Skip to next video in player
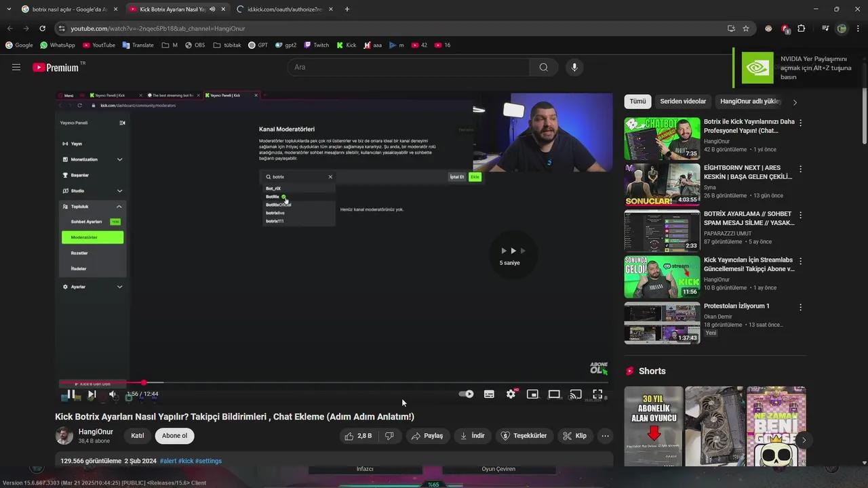 (92, 394)
